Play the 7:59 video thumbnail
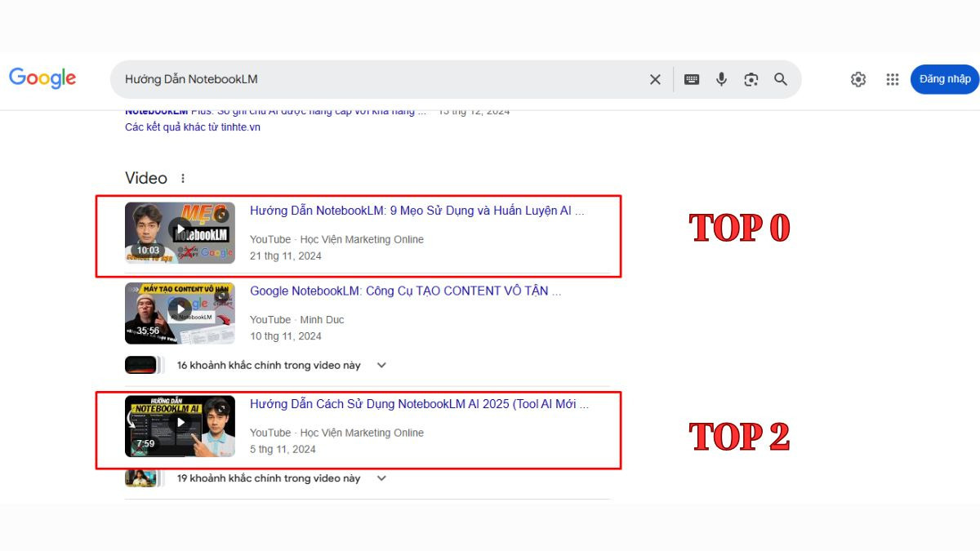 [x=180, y=426]
